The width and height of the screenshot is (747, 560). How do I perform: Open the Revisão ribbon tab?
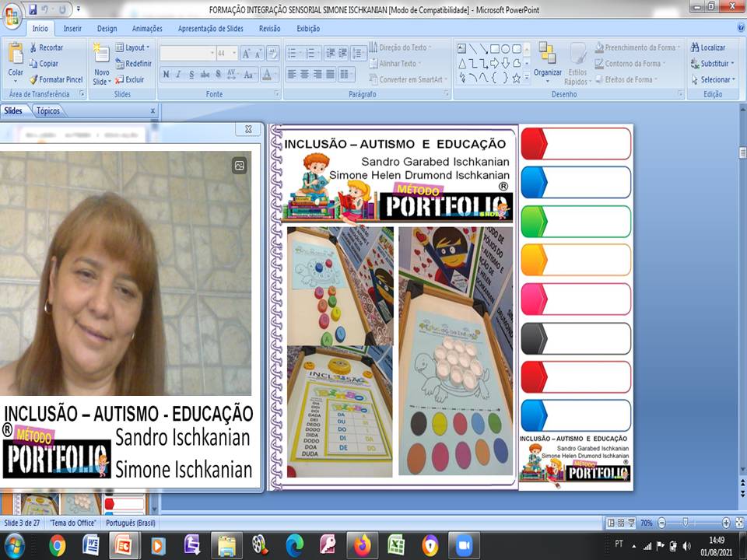(x=270, y=29)
